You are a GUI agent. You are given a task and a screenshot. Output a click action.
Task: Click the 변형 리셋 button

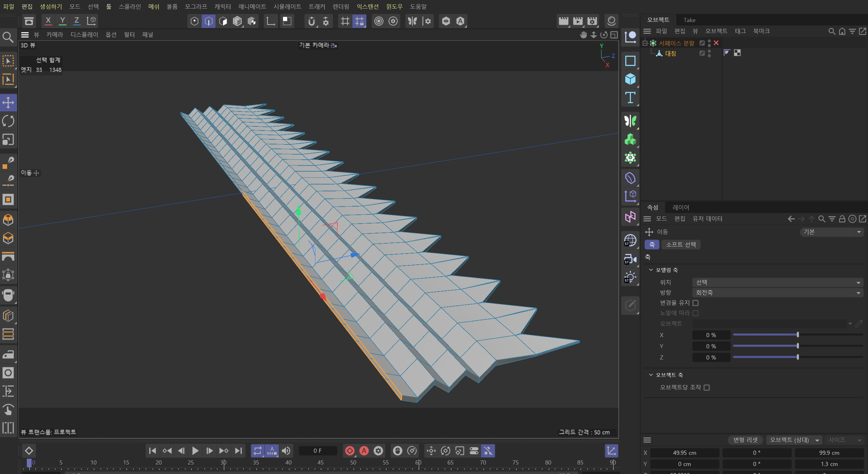[x=745, y=440]
